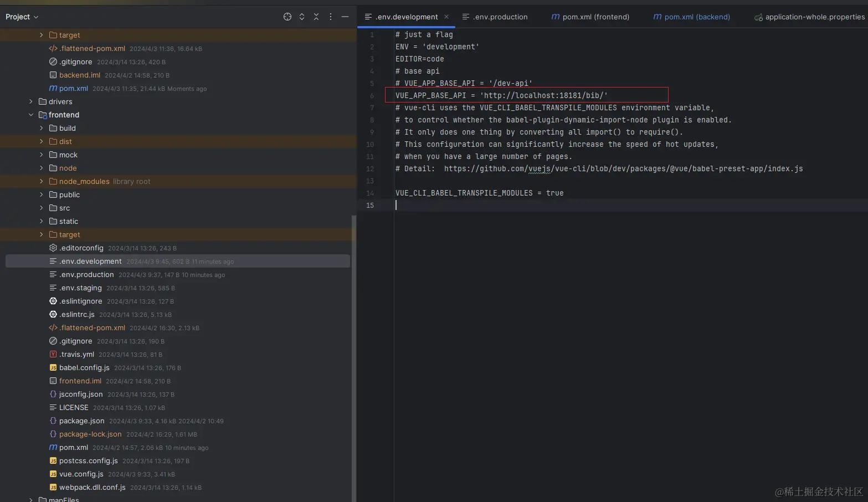Open the Project view dropdown
The height and width of the screenshot is (502, 868).
click(22, 17)
